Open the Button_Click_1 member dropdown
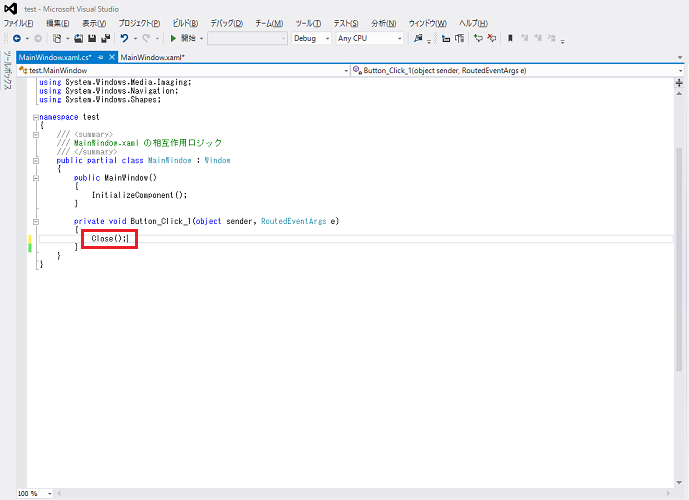689x500 pixels. [518, 70]
